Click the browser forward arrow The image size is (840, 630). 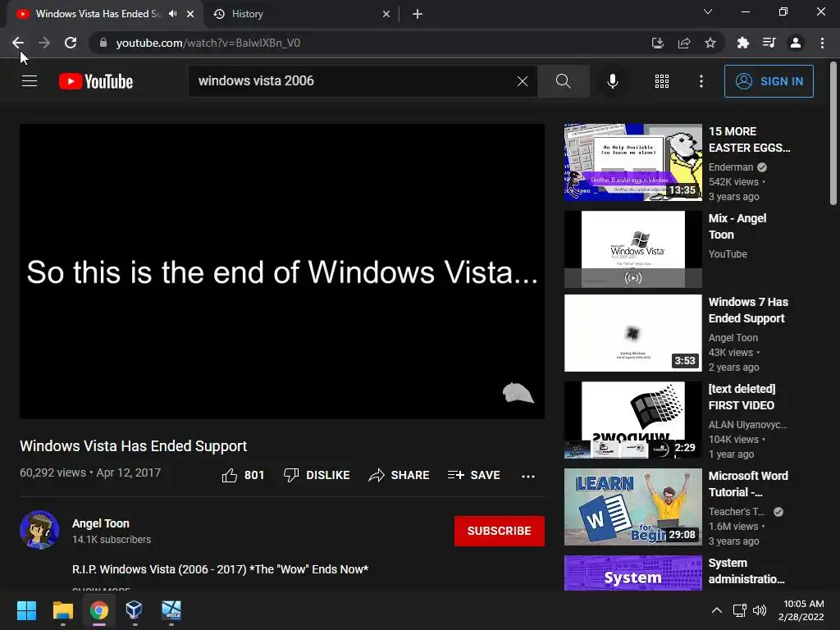(x=44, y=43)
